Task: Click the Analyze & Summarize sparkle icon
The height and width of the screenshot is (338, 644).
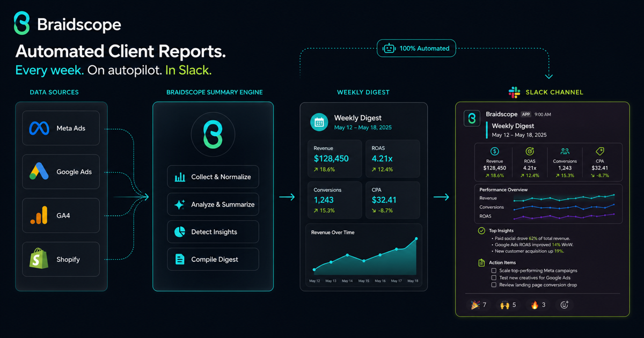Action: coord(180,204)
